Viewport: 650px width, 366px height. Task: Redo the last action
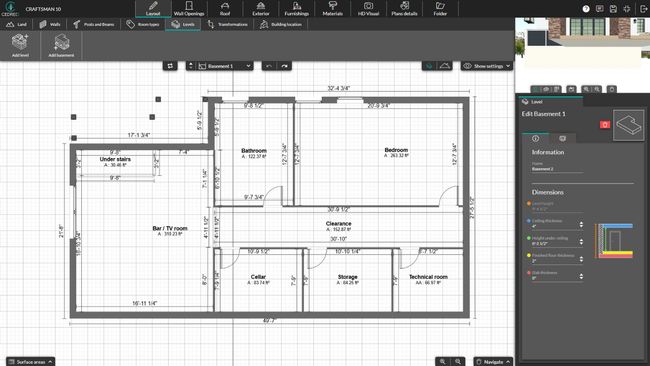click(x=284, y=66)
